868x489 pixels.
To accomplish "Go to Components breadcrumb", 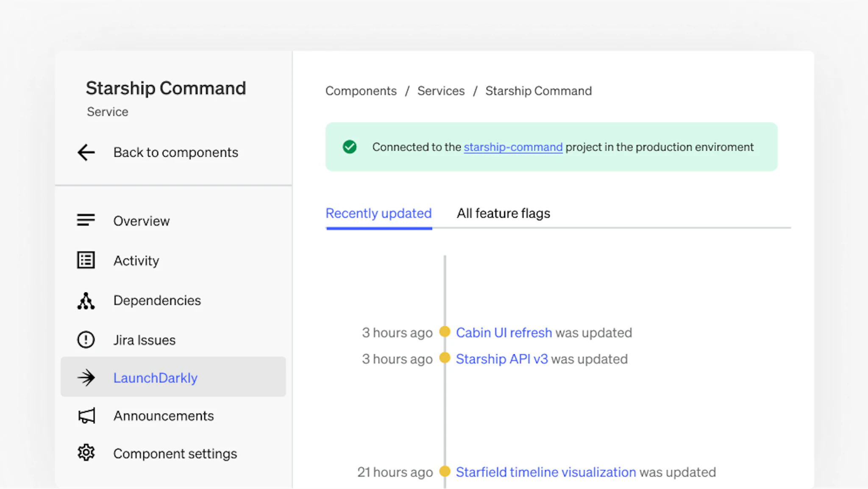I will tap(361, 91).
